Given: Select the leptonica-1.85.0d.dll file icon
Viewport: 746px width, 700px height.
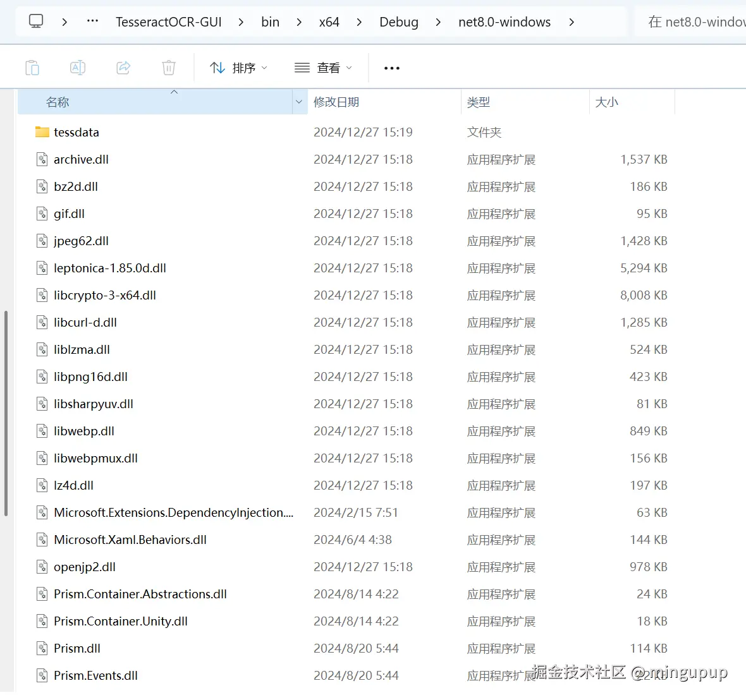Looking at the screenshot, I should pyautogui.click(x=42, y=269).
